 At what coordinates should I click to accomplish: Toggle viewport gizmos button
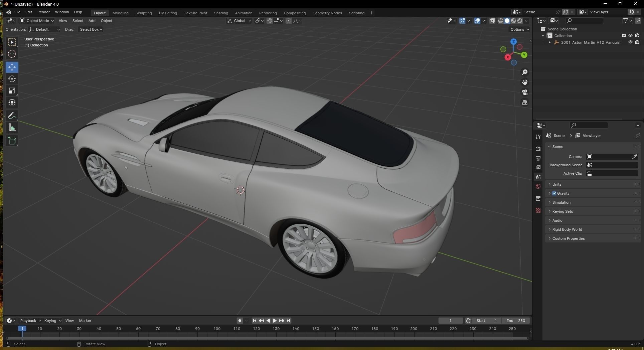pos(462,21)
